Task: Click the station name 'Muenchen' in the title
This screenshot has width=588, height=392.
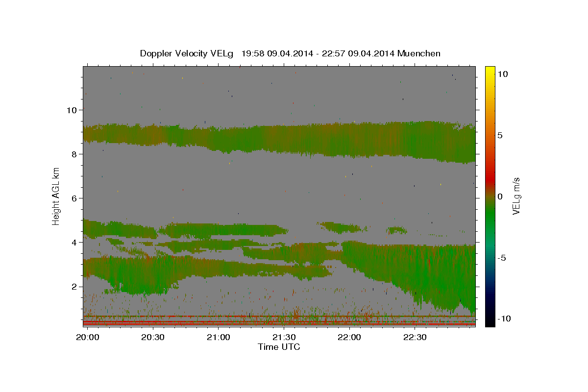Action: pyautogui.click(x=419, y=53)
